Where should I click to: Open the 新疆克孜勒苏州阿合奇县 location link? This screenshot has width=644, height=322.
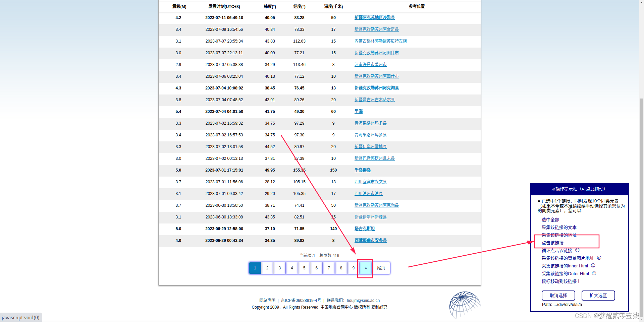click(376, 29)
